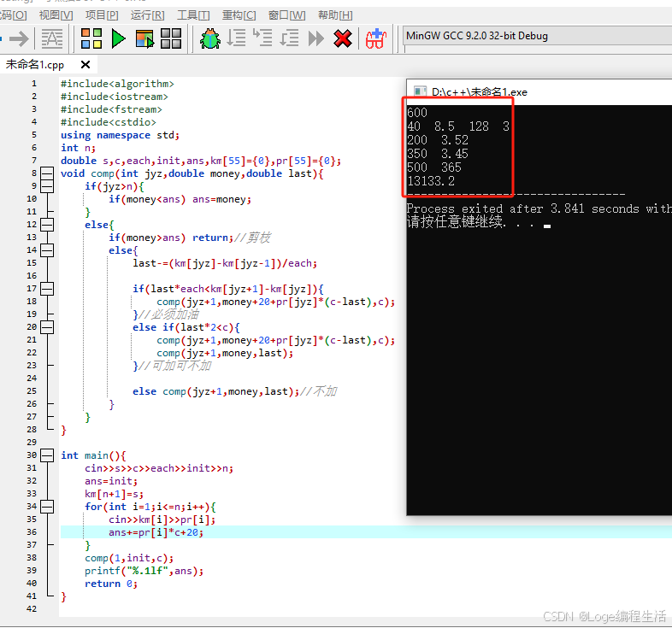
Task: Click the cin>>s>>c>>each>>init>>n; line
Action: (x=159, y=468)
